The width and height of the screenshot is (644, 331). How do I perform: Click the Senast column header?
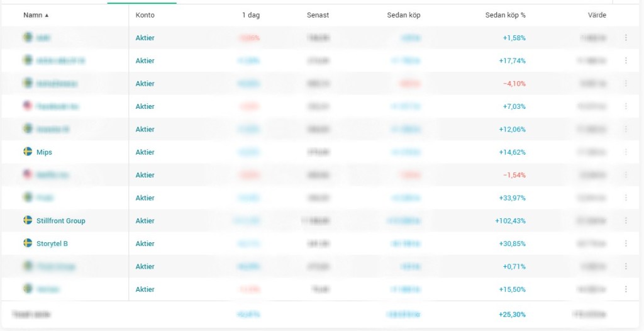click(x=318, y=15)
